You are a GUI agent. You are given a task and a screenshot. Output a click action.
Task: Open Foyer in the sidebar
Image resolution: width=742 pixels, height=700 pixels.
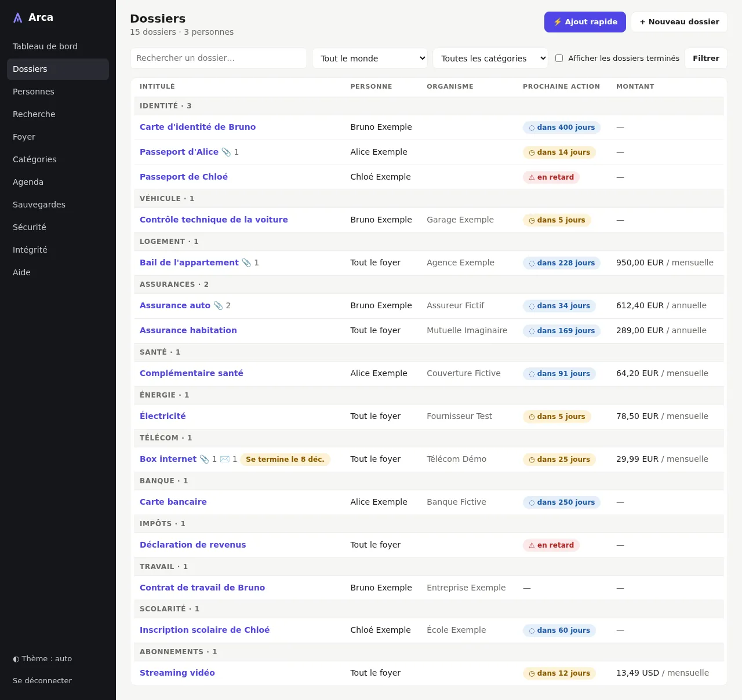(x=58, y=137)
